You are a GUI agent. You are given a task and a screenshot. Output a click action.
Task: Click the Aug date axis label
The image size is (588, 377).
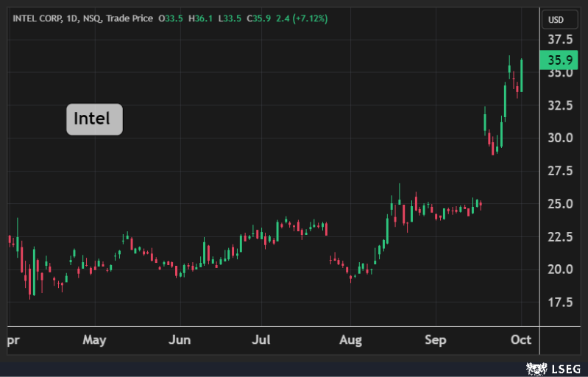click(x=350, y=340)
